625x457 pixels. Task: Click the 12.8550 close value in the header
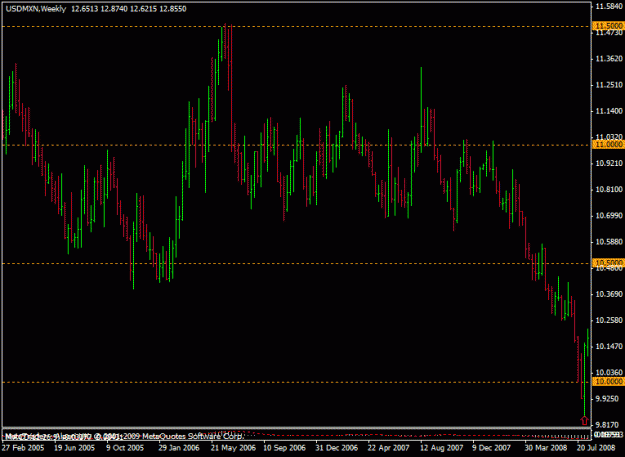(173, 9)
